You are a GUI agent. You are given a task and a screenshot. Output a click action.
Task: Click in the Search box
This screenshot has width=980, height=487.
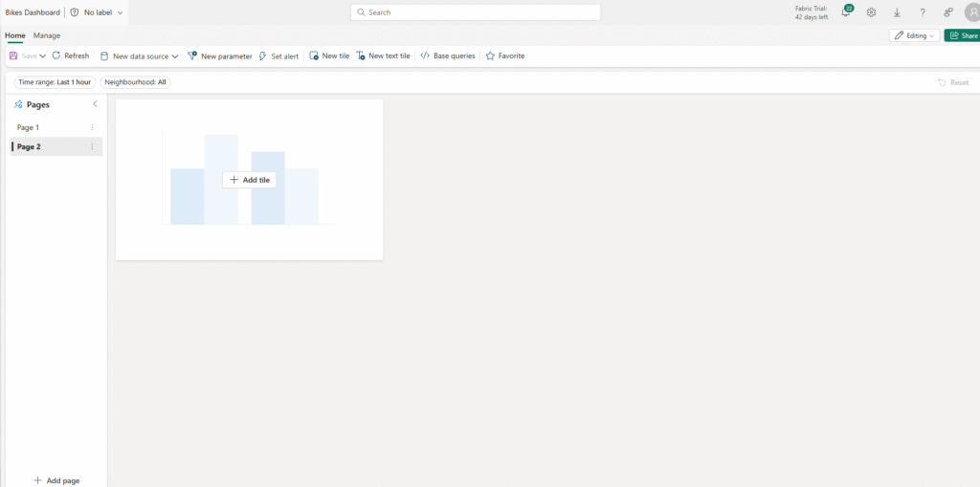(476, 12)
